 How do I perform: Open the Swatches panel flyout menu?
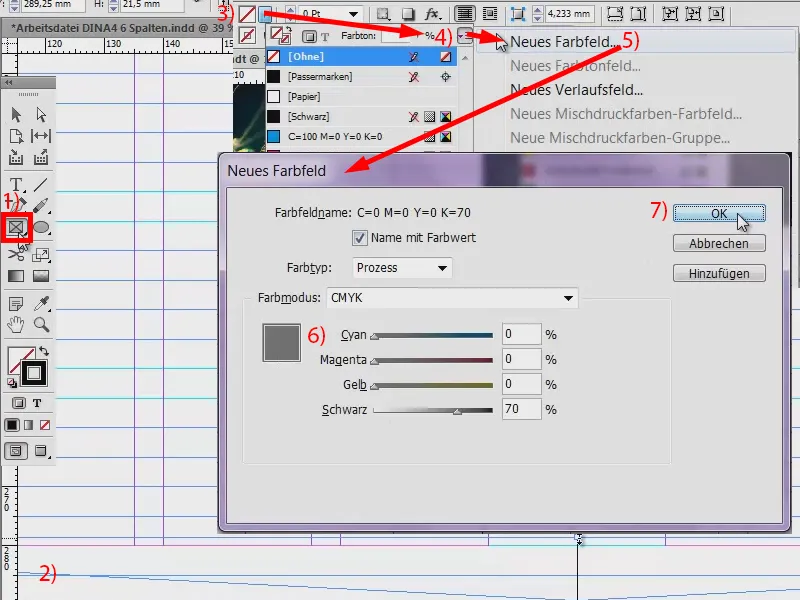click(x=464, y=36)
